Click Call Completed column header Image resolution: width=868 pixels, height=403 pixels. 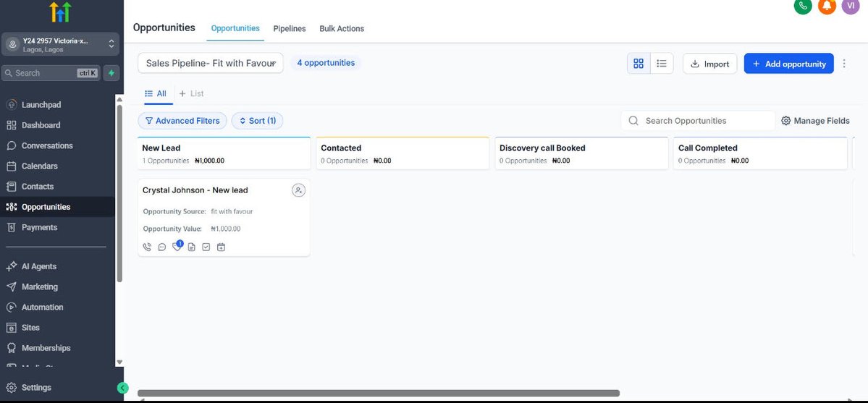pos(760,153)
